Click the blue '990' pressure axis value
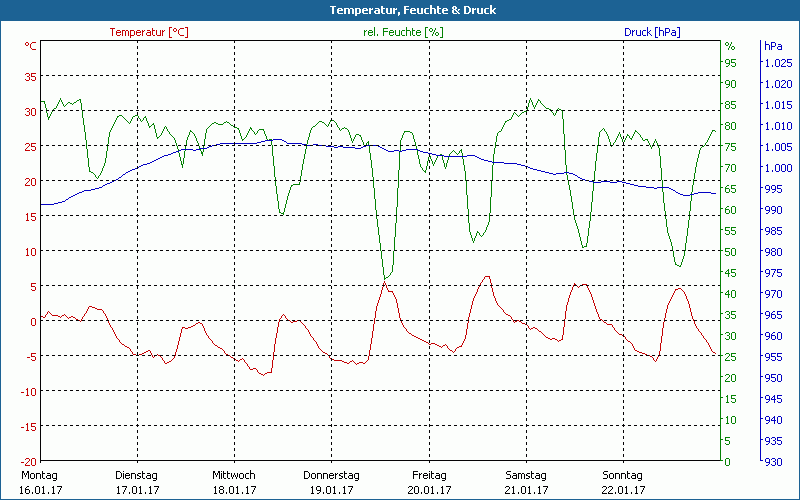The image size is (800, 500). 773,210
